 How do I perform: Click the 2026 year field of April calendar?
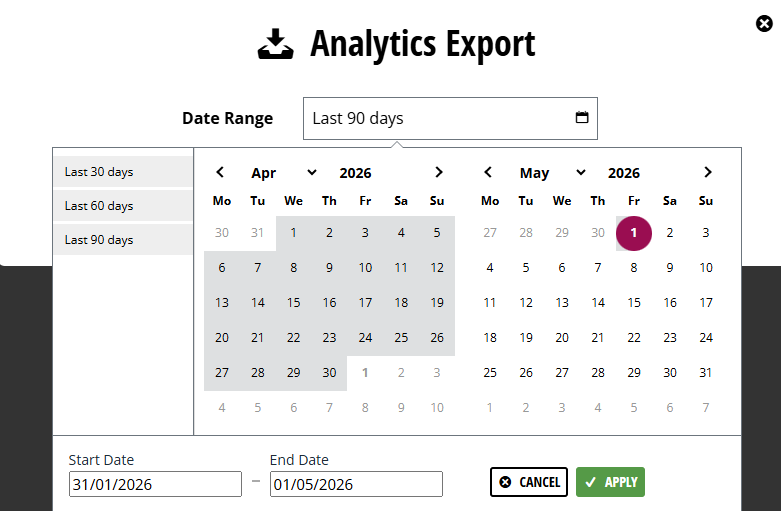click(x=356, y=173)
